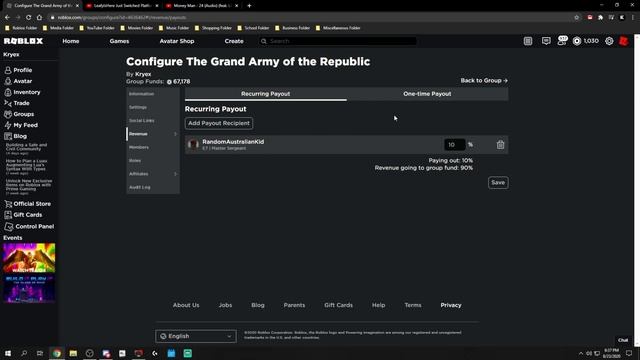Viewport: 640px width, 360px height.
Task: Open Task View on the taskbar
Action: 40,353
